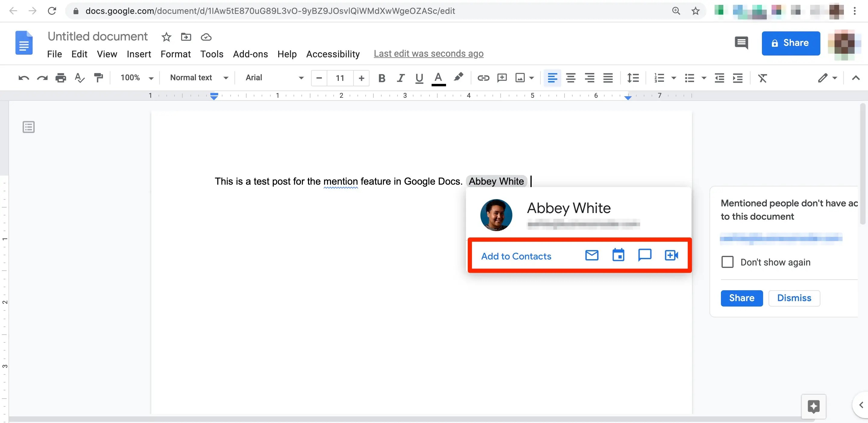Click the calendar schedule icon in contact card
Screen dimensions: 868x423
pos(618,255)
